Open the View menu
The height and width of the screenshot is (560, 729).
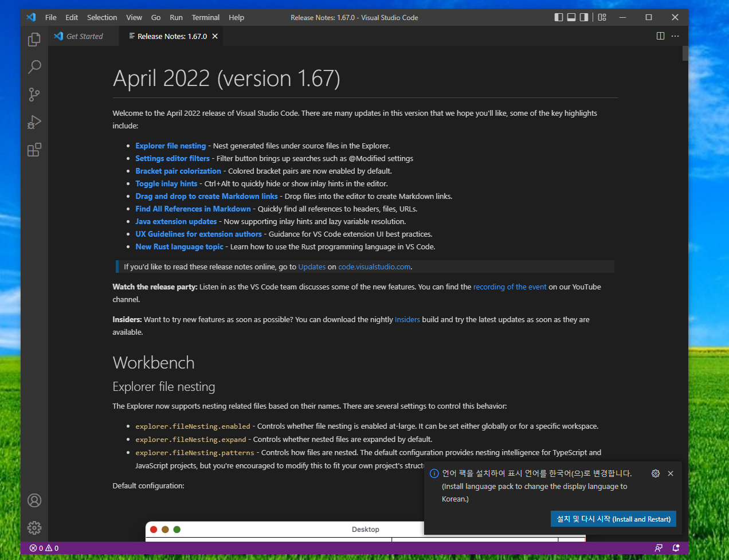point(134,17)
